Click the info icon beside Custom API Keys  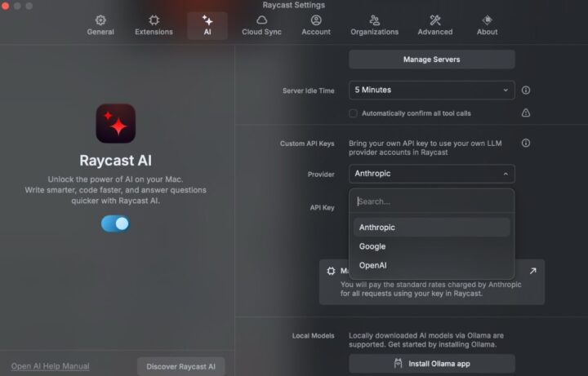(526, 143)
